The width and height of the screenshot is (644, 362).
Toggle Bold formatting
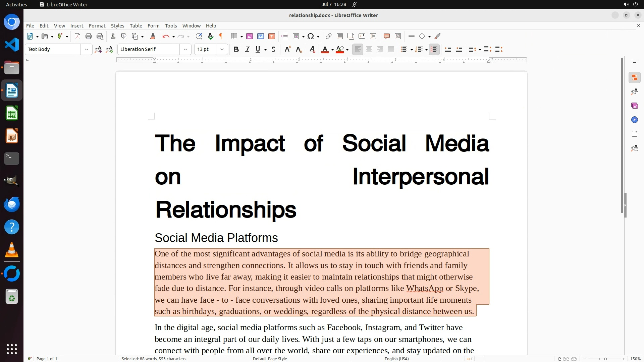pyautogui.click(x=236, y=49)
